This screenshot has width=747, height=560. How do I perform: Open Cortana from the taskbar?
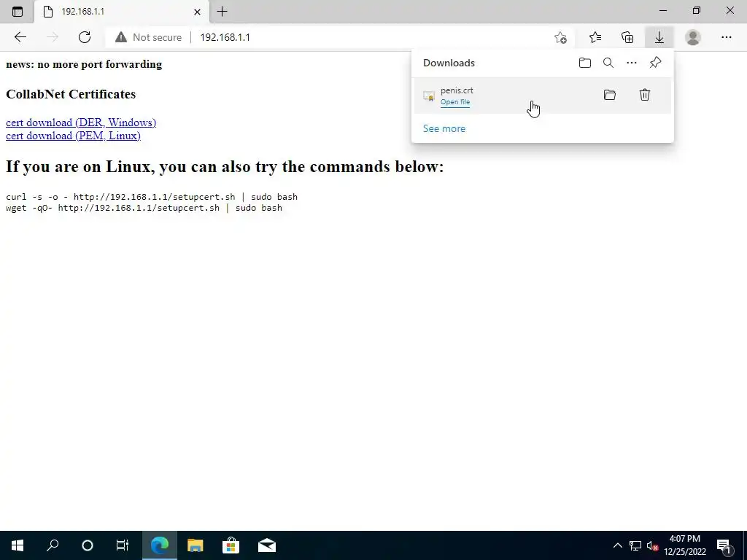(88, 545)
